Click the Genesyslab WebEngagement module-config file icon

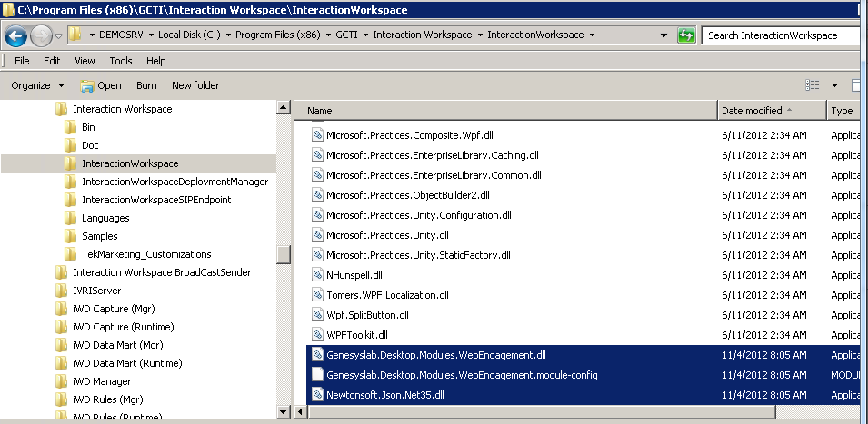pos(318,374)
